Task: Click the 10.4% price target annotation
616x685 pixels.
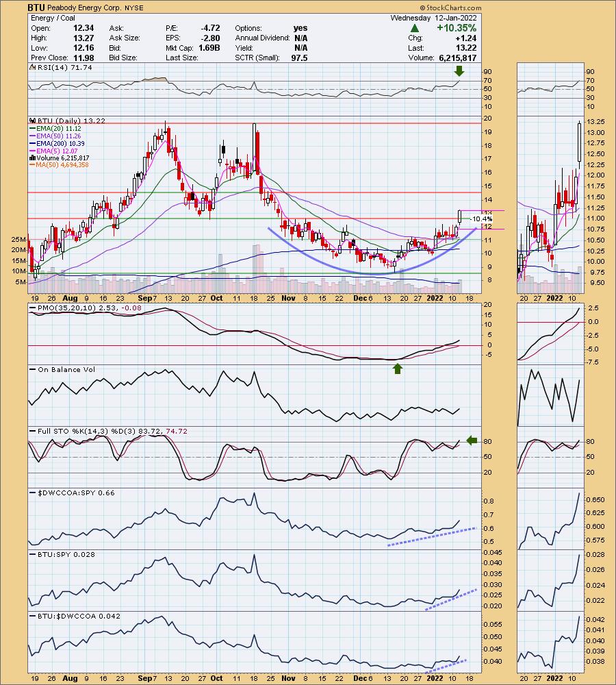Action: 483,219
